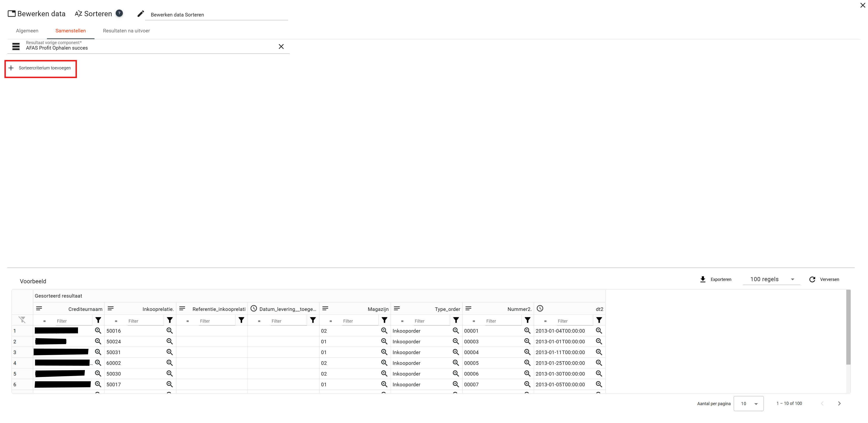Open Inkooprelatie filter operator selector
868x423 pixels.
[x=116, y=321]
